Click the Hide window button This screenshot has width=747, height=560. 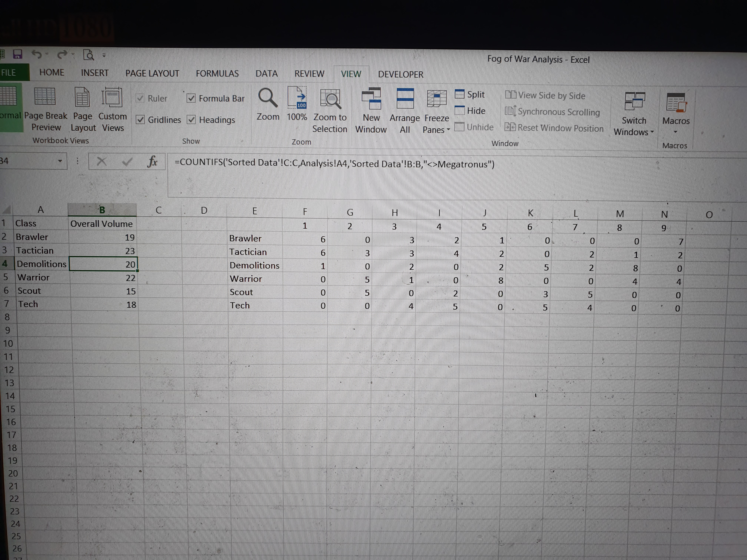(470, 111)
